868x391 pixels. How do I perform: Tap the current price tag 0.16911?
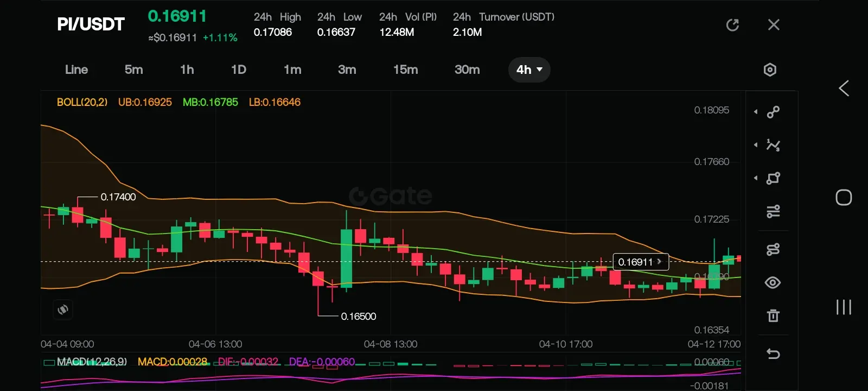point(641,262)
